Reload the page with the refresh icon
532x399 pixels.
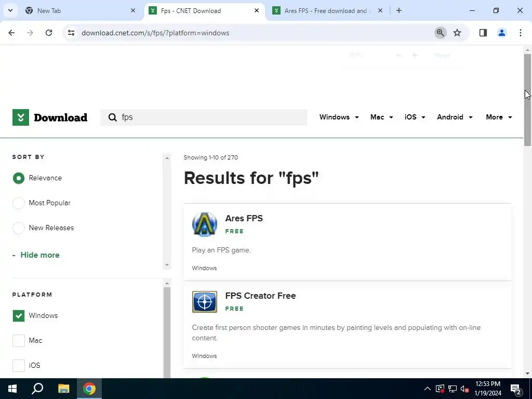49,33
